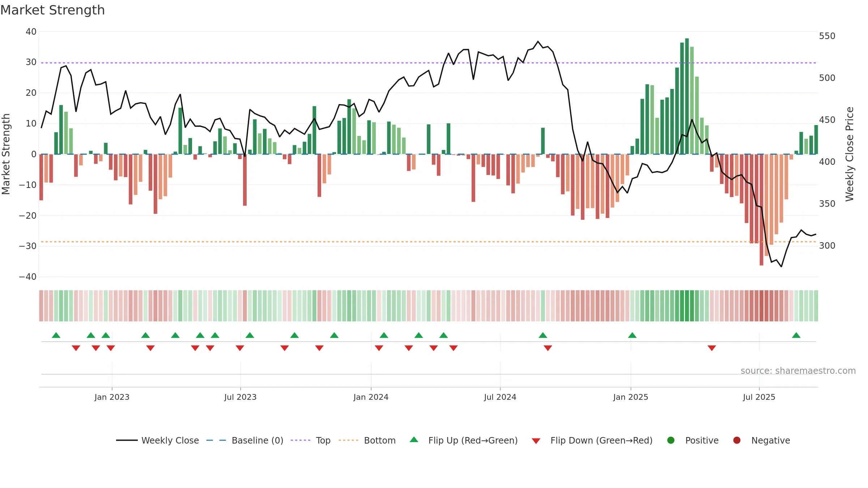Click the red Negative circle legend icon
868x488 pixels.
pyautogui.click(x=737, y=440)
